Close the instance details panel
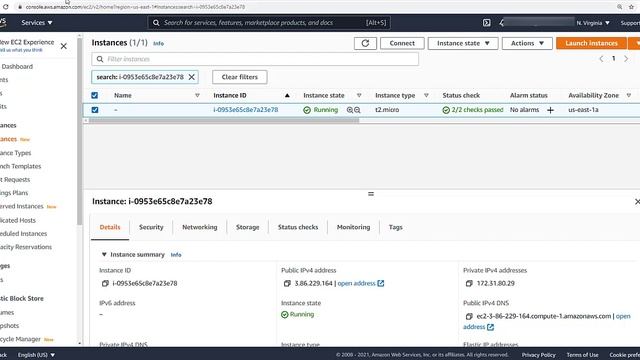The image size is (640, 360). click(637, 202)
